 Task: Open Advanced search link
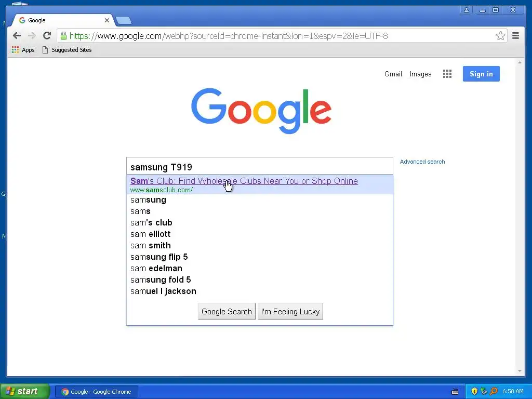point(422,162)
